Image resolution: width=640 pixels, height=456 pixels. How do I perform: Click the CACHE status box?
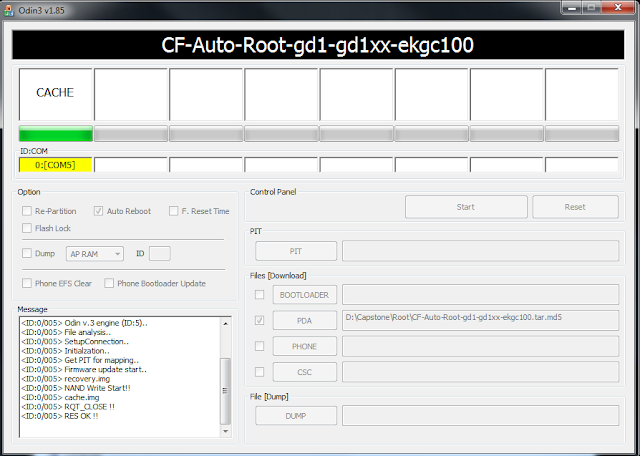(x=56, y=94)
